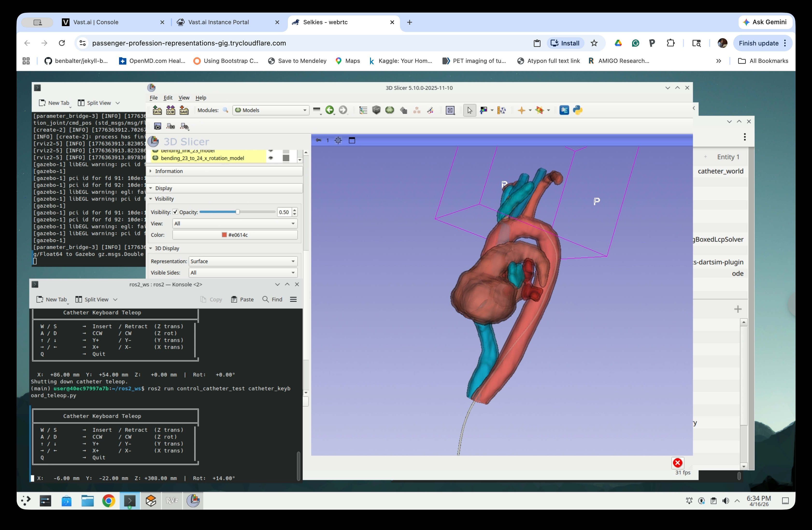Capture a screenshot in 3D Slicer
The width and height of the screenshot is (812, 530).
pyautogui.click(x=158, y=126)
